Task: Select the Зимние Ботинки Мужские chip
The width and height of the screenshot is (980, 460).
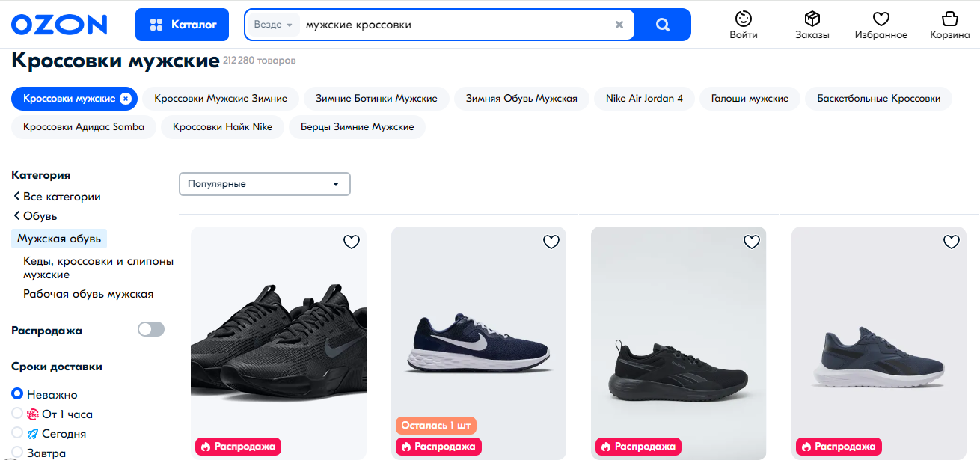Action: click(x=376, y=99)
